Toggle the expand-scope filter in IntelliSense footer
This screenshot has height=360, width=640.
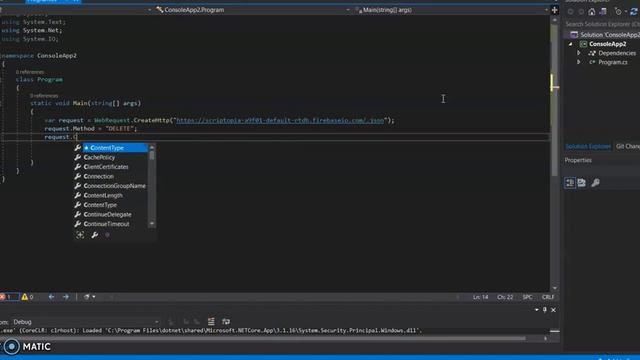tap(80, 235)
